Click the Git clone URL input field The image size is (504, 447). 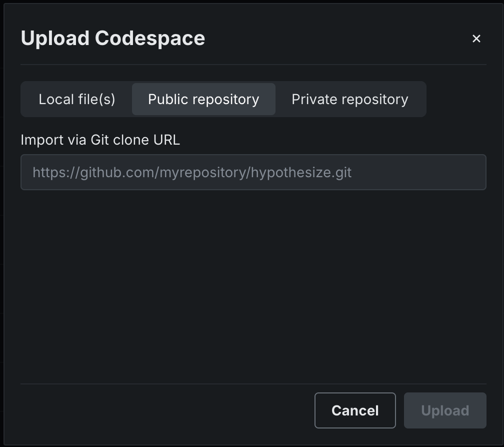coord(253,172)
